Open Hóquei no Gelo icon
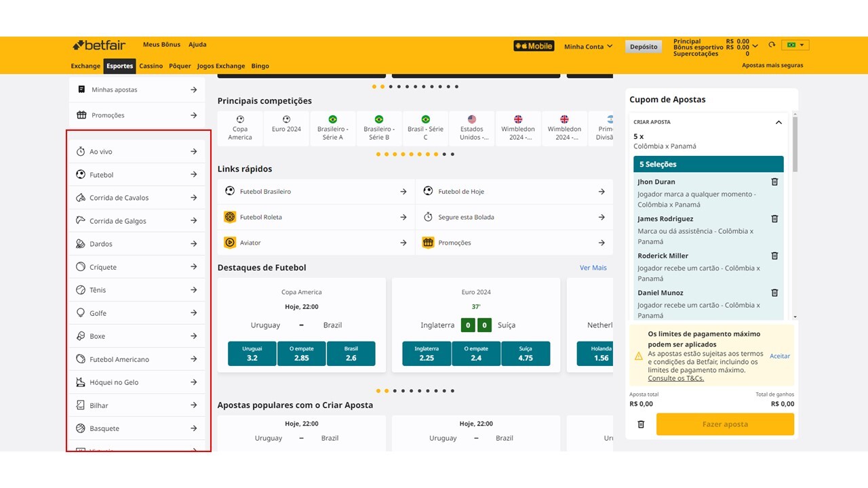868x488 pixels. 81,382
